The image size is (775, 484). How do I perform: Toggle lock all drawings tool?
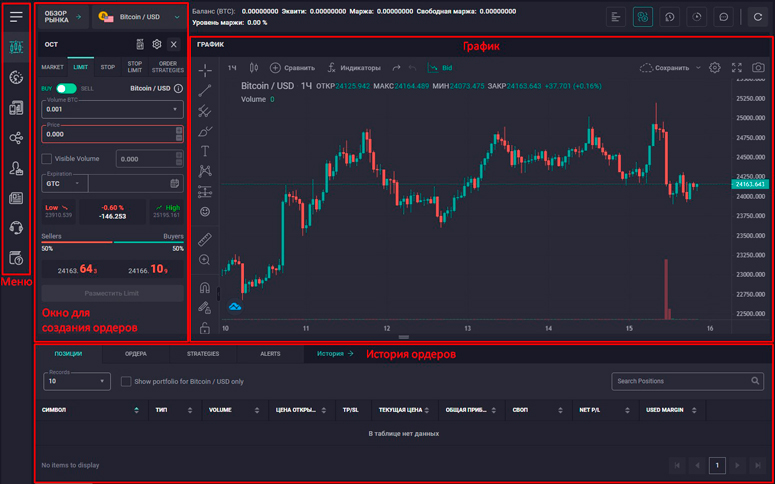pyautogui.click(x=205, y=328)
